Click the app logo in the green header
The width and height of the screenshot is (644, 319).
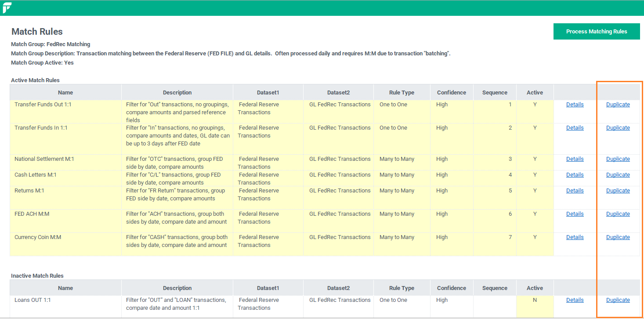point(7,7)
